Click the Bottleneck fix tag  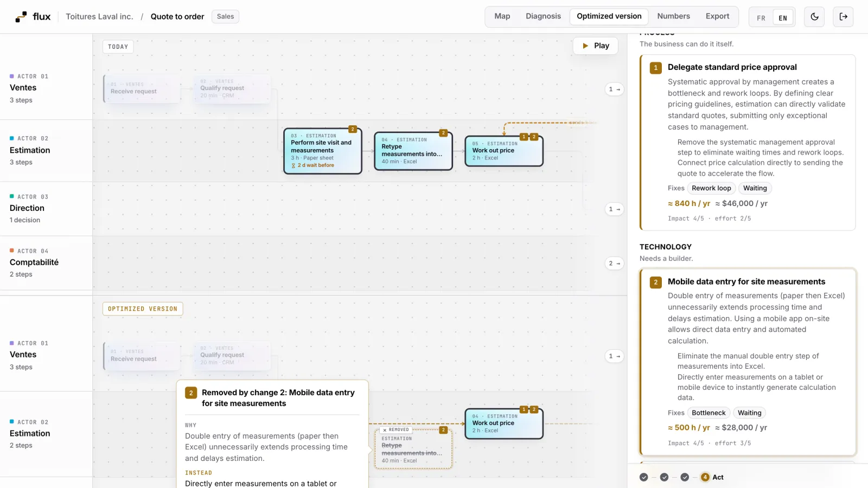(709, 413)
